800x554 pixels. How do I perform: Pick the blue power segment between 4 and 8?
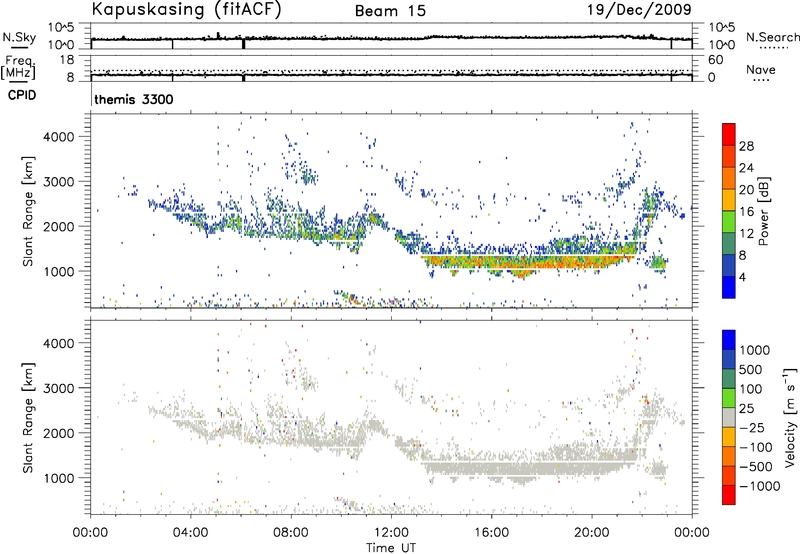(729, 266)
